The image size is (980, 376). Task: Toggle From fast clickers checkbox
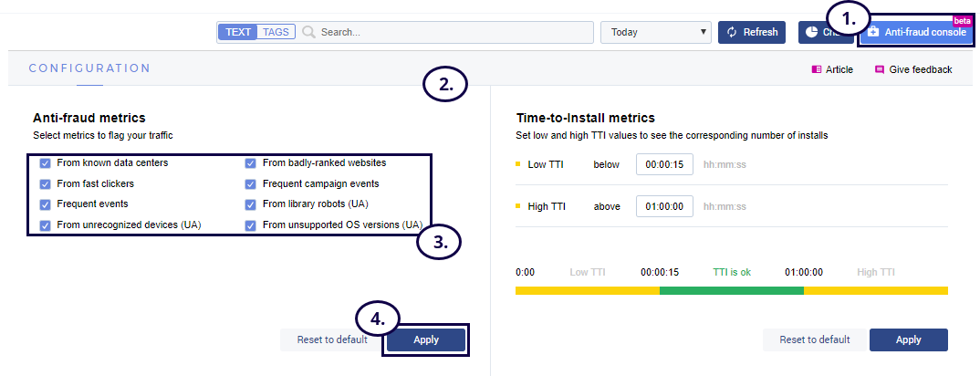click(x=45, y=183)
